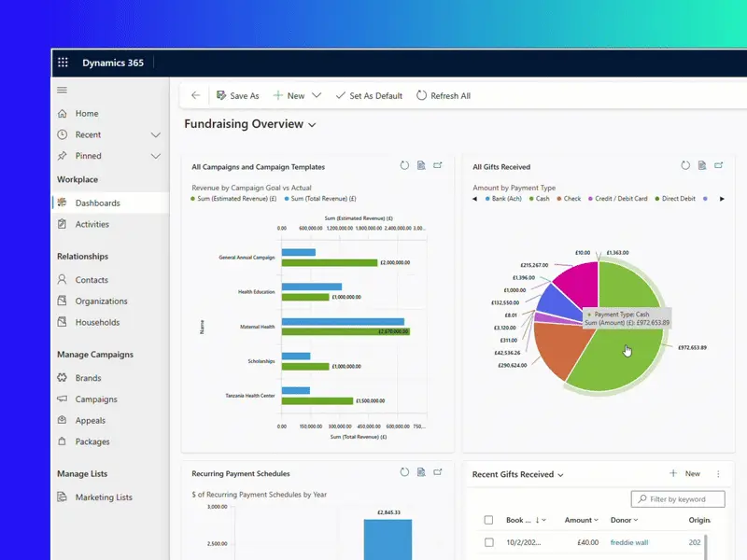
Task: Open the Dynamics 365 app launcher grid
Action: [63, 63]
